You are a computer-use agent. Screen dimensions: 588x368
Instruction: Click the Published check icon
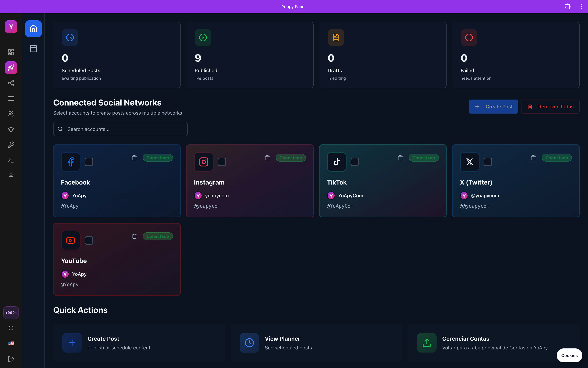(203, 38)
